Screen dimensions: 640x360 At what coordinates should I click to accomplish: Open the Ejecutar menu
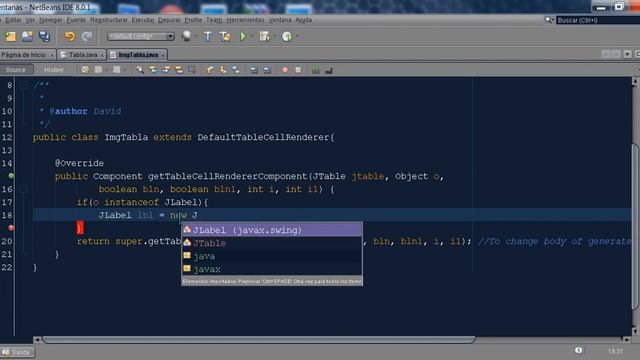tap(143, 20)
